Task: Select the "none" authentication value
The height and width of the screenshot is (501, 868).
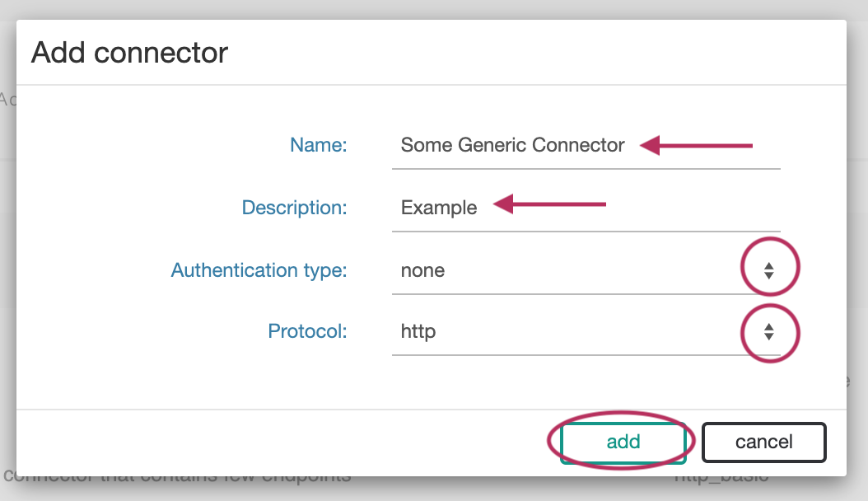Action: tap(422, 270)
